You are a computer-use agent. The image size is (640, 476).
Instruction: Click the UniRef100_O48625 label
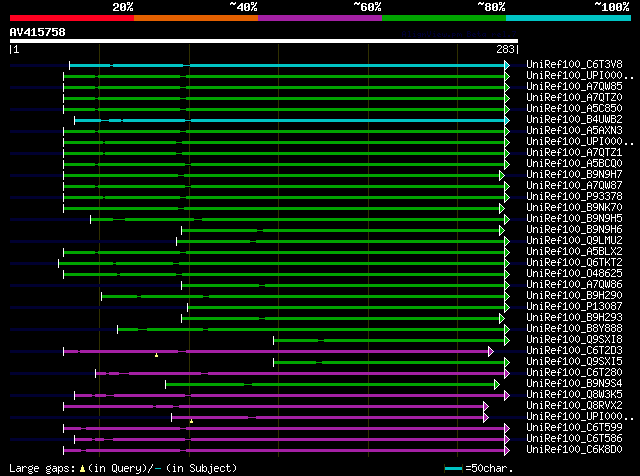point(574,274)
